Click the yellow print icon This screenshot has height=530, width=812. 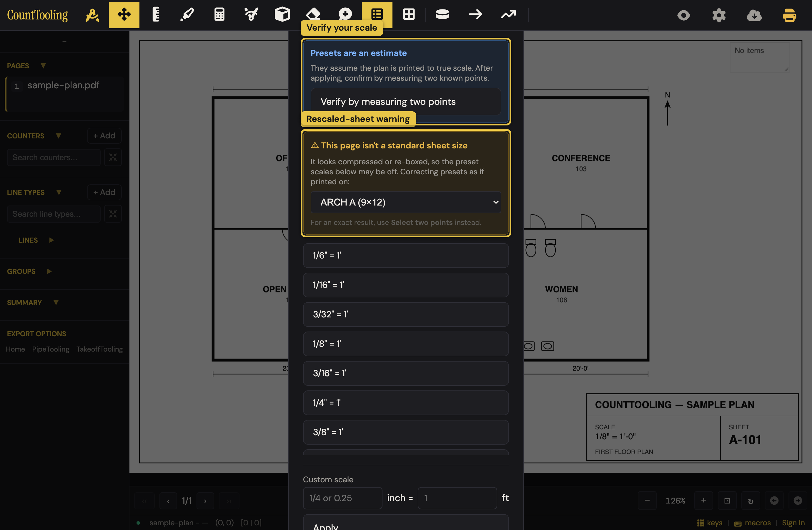point(789,15)
